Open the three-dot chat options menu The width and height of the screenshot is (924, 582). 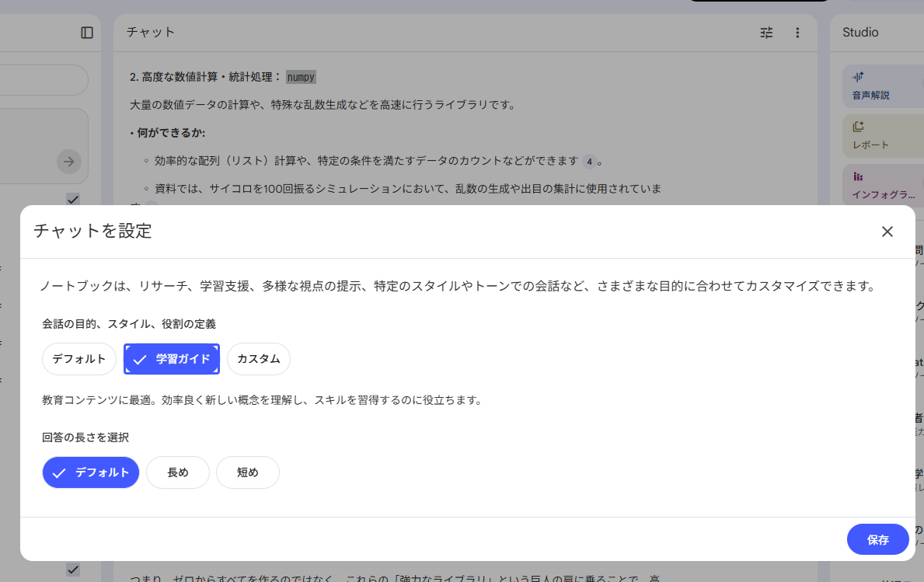tap(797, 33)
